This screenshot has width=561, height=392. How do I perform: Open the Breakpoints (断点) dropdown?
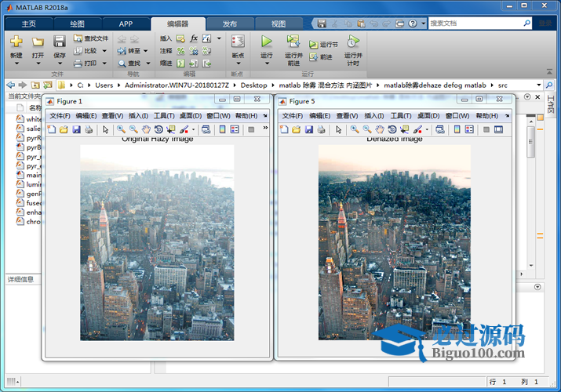[x=238, y=56]
